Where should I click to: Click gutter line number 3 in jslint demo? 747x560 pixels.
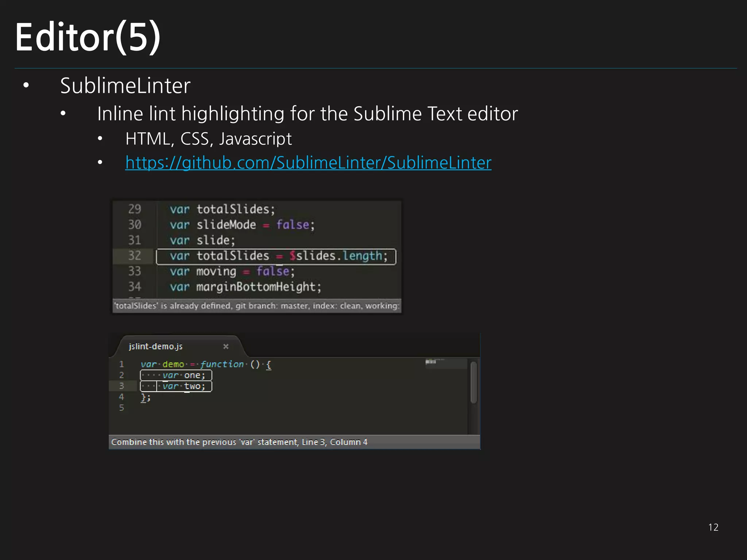pos(121,386)
